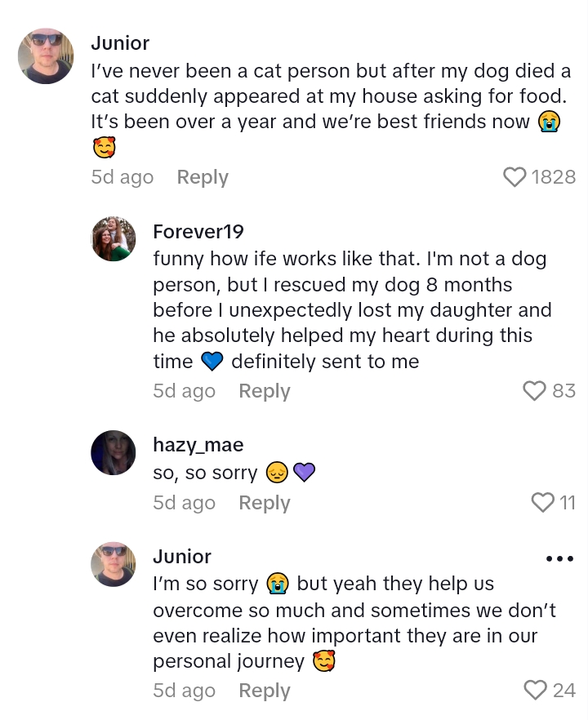This screenshot has width=588, height=720.
Task: Click the Junior username on the last reply
Action: (x=182, y=557)
